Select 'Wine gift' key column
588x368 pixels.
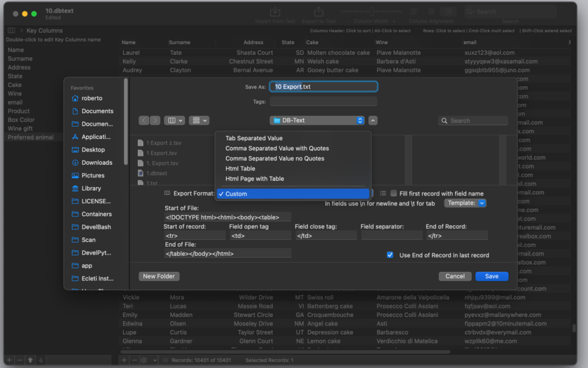(20, 129)
